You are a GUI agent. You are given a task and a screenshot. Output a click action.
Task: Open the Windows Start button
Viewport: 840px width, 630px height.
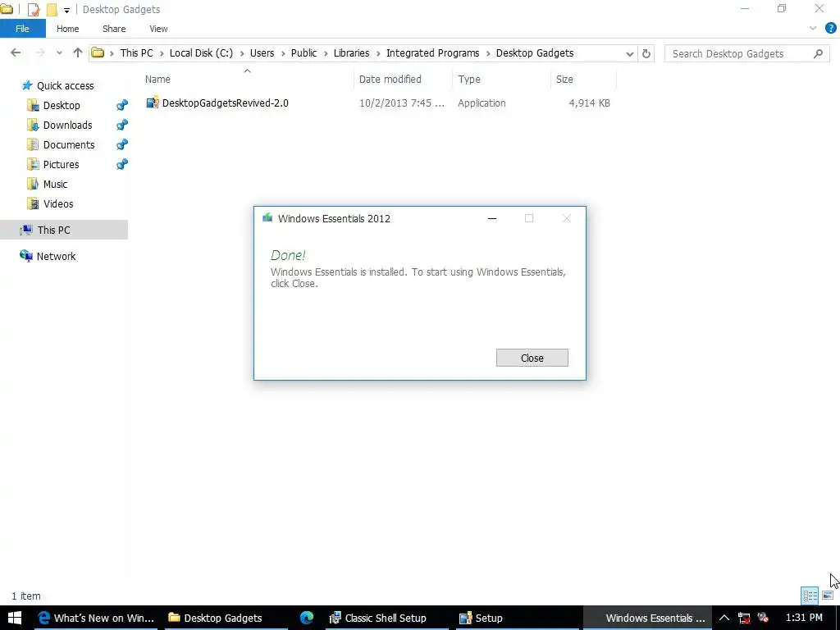tap(15, 618)
